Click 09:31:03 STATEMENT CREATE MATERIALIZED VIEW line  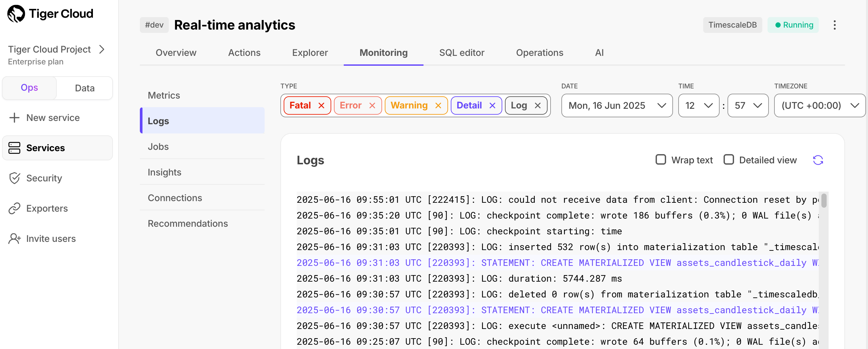click(558, 263)
